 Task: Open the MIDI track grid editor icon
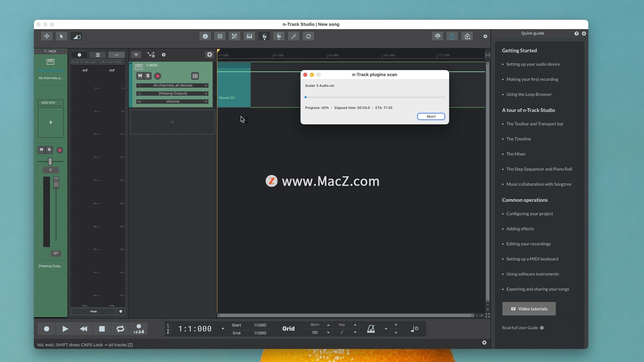coord(195,76)
